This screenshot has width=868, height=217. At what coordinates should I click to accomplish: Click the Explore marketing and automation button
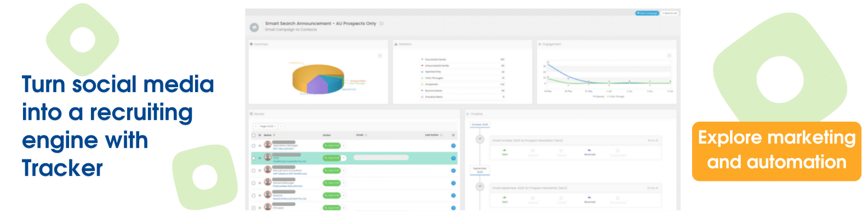pos(776,151)
